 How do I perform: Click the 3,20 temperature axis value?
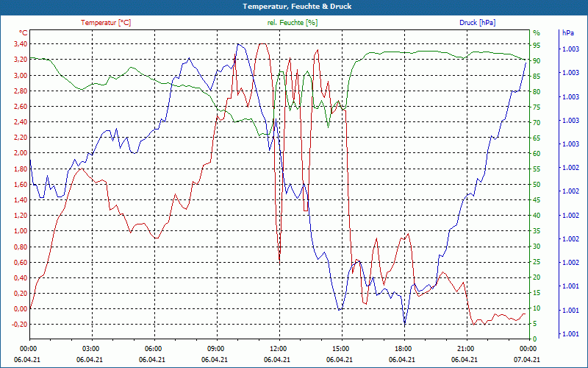click(21, 60)
